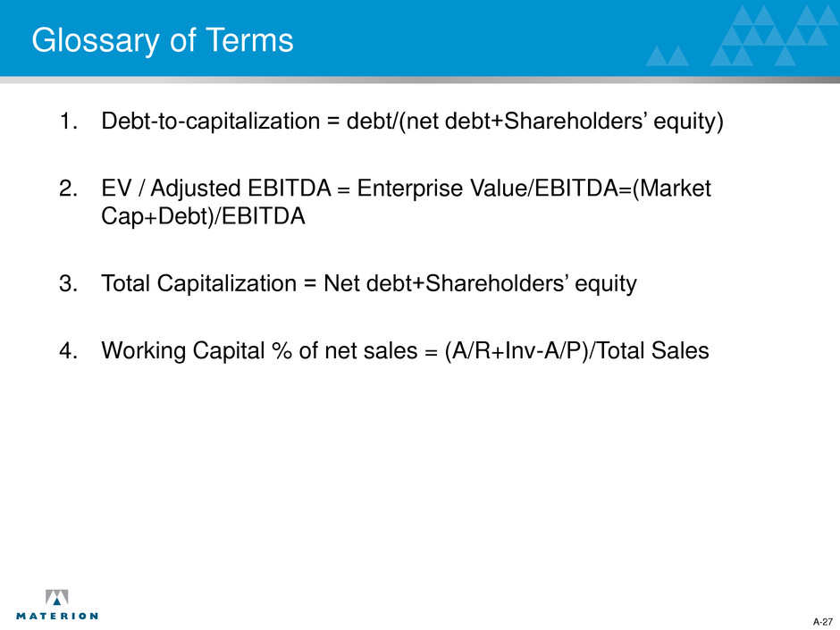Viewport: 840px width, 630px height.
Task: Click the A-27 page number
Action: point(823,622)
